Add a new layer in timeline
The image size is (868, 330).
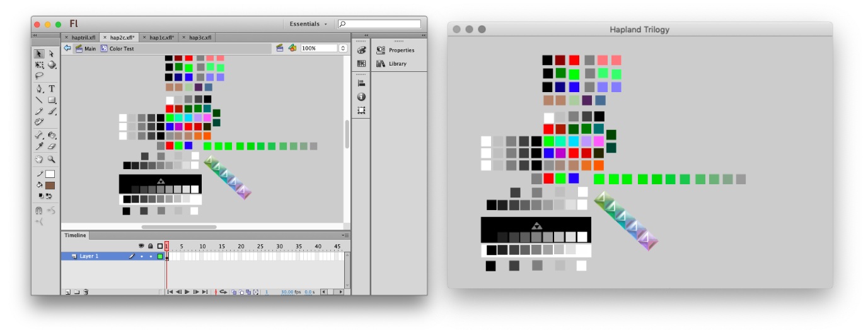(68, 292)
